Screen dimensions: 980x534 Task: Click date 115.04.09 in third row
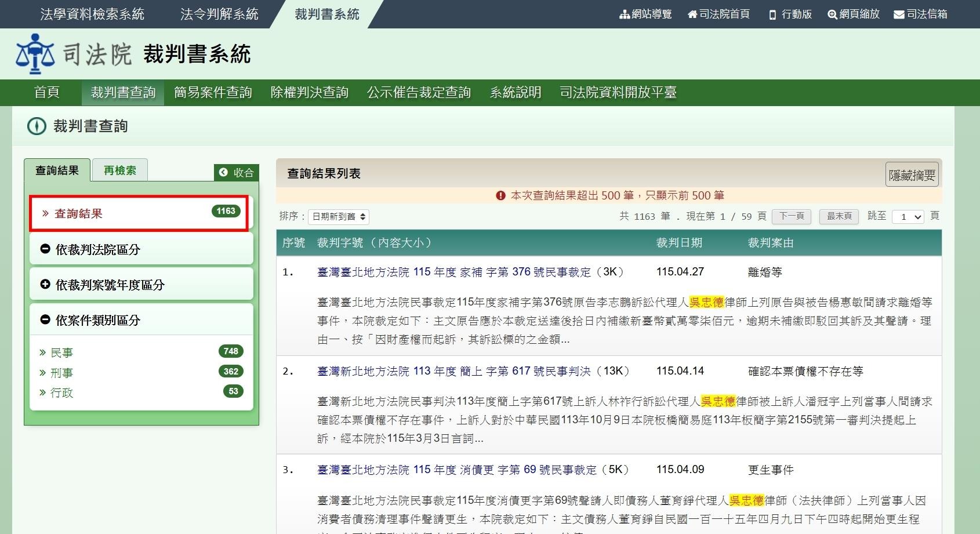[680, 469]
